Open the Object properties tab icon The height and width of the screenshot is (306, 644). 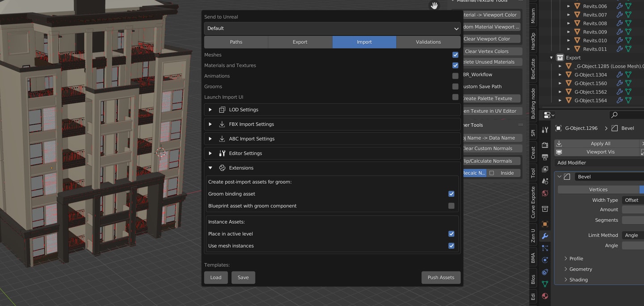(x=545, y=224)
